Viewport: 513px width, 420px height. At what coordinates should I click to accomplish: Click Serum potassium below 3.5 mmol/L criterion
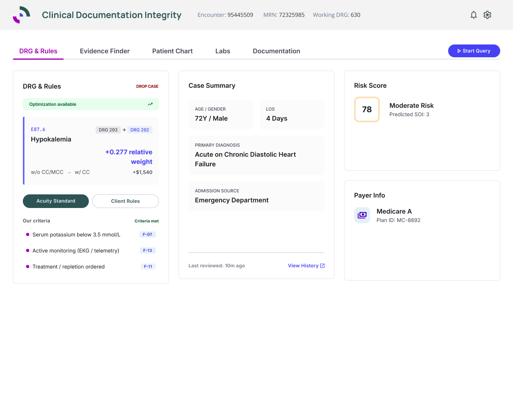(x=76, y=235)
